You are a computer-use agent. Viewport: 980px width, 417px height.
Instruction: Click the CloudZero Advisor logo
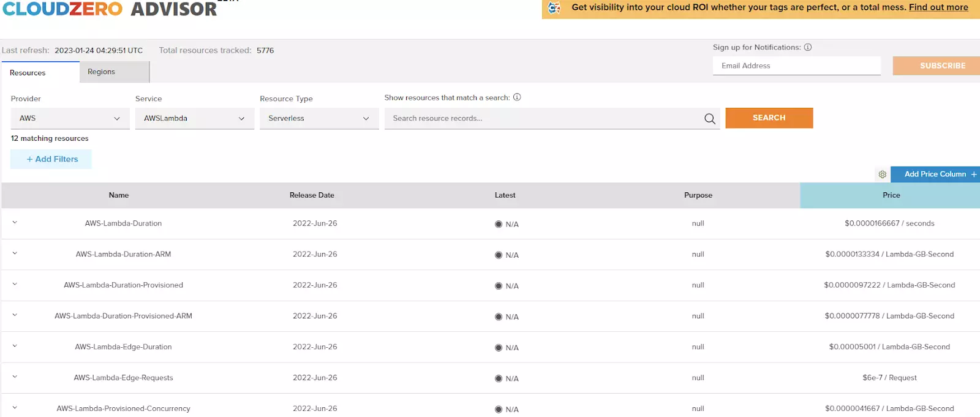tap(110, 9)
